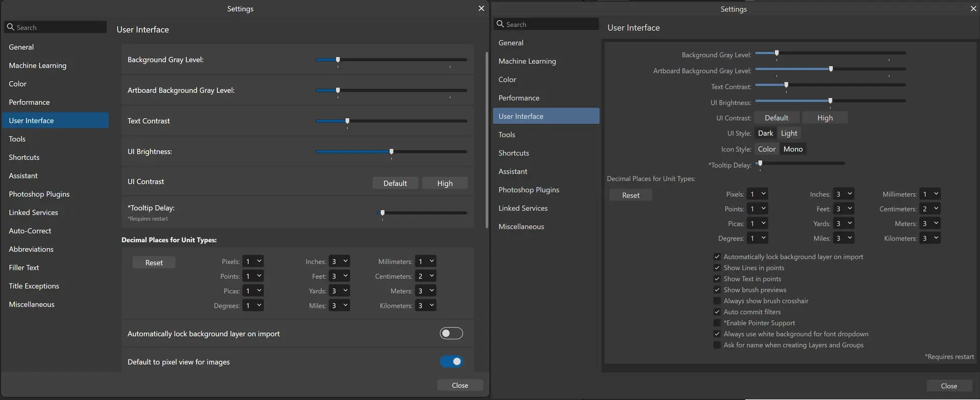Set the Icon Style to Mono
Screen dimensions: 980x400
[793, 149]
